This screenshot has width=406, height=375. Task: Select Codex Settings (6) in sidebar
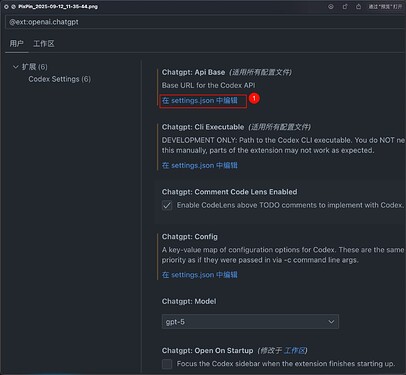click(x=59, y=79)
